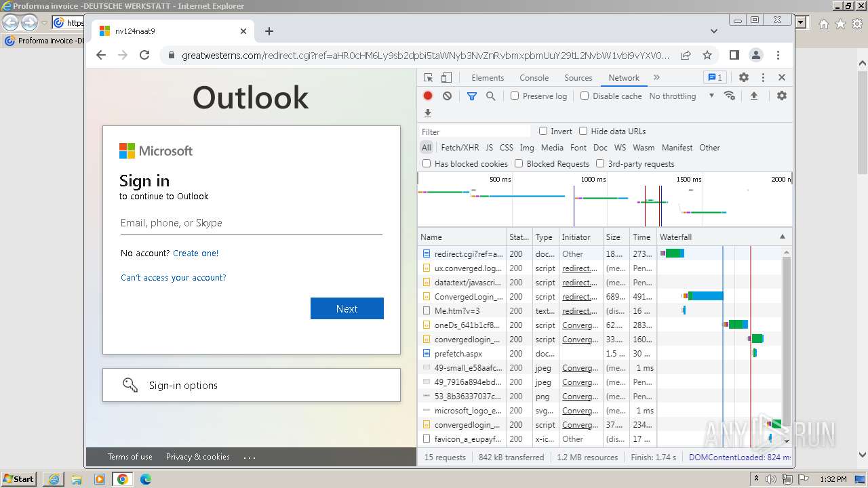Select the JS filter type
The width and height of the screenshot is (868, 488).
489,147
